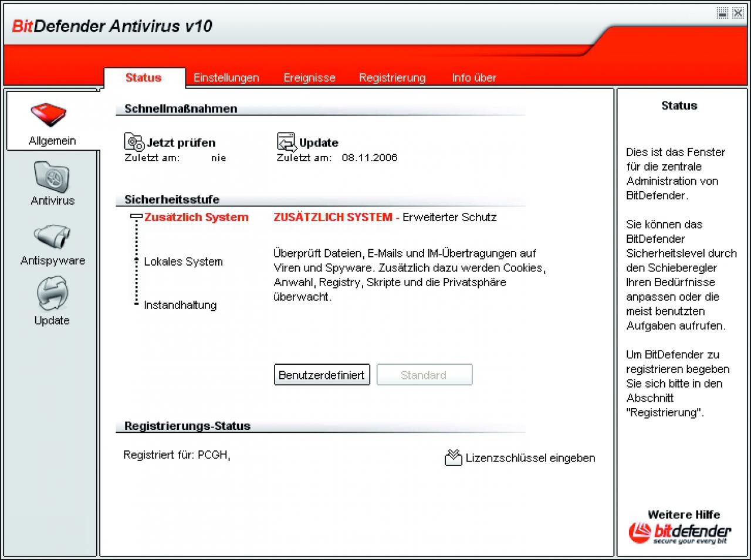The width and height of the screenshot is (751, 560).
Task: Open the Allgemein section red book icon
Action: (49, 116)
